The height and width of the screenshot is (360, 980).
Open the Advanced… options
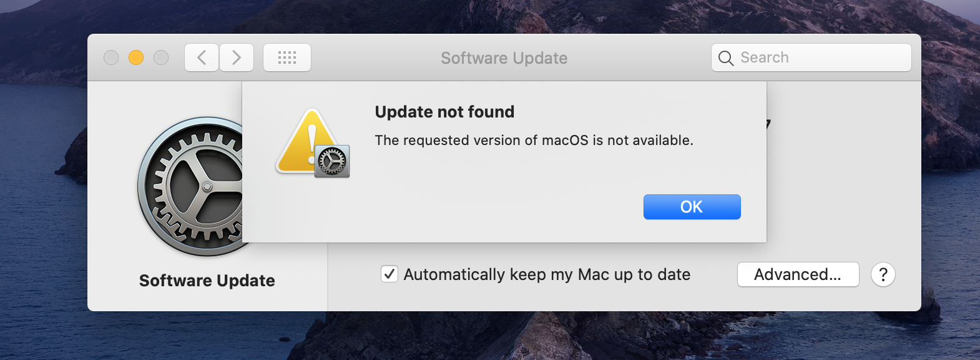click(798, 274)
